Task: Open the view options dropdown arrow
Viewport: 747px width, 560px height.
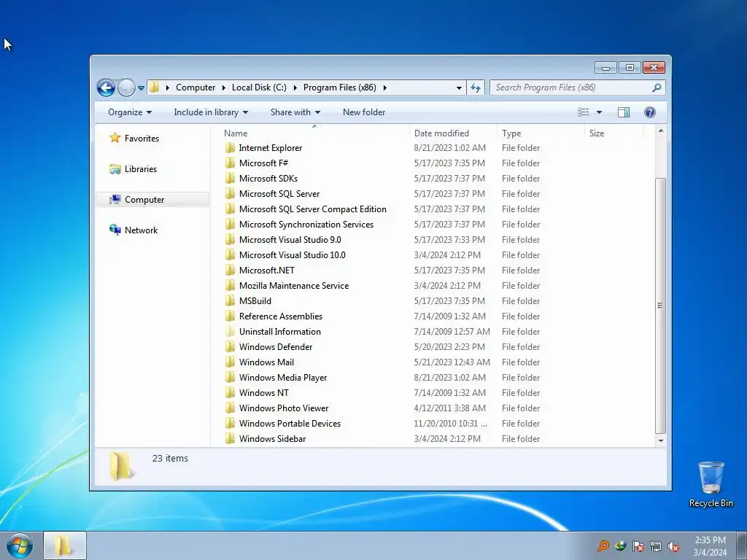Action: click(600, 112)
